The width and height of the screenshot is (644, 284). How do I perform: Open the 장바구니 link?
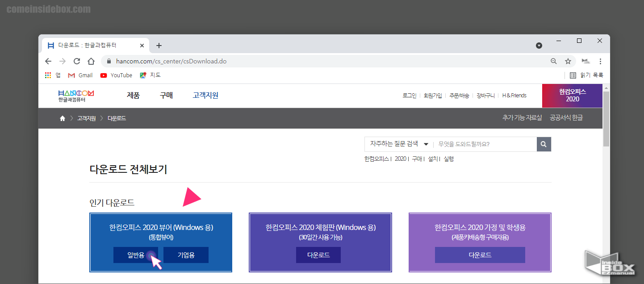pyautogui.click(x=485, y=96)
